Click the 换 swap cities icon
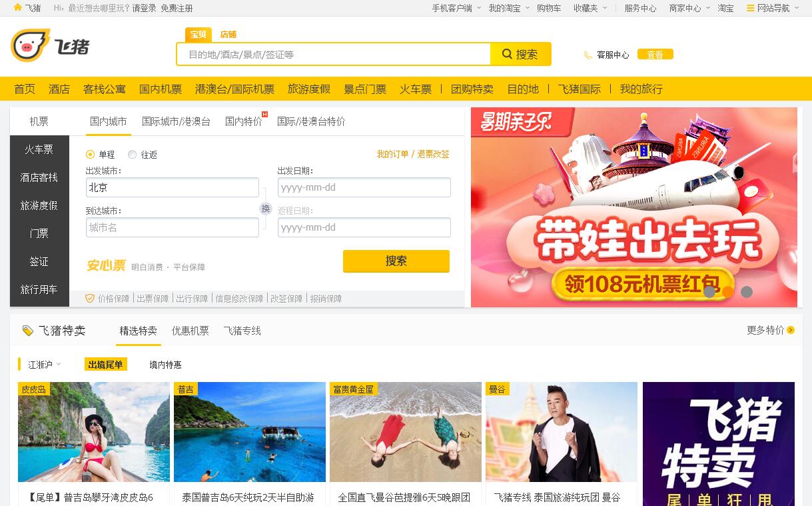 tap(266, 209)
